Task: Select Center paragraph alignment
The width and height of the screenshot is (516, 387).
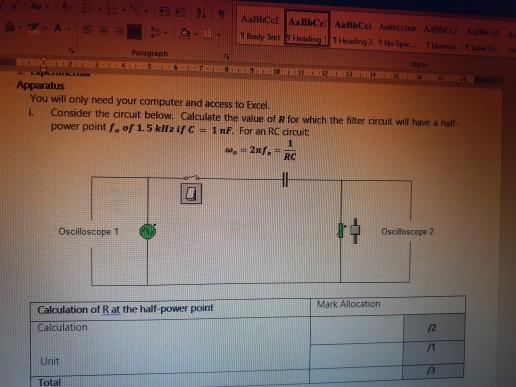Action: pyautogui.click(x=104, y=30)
